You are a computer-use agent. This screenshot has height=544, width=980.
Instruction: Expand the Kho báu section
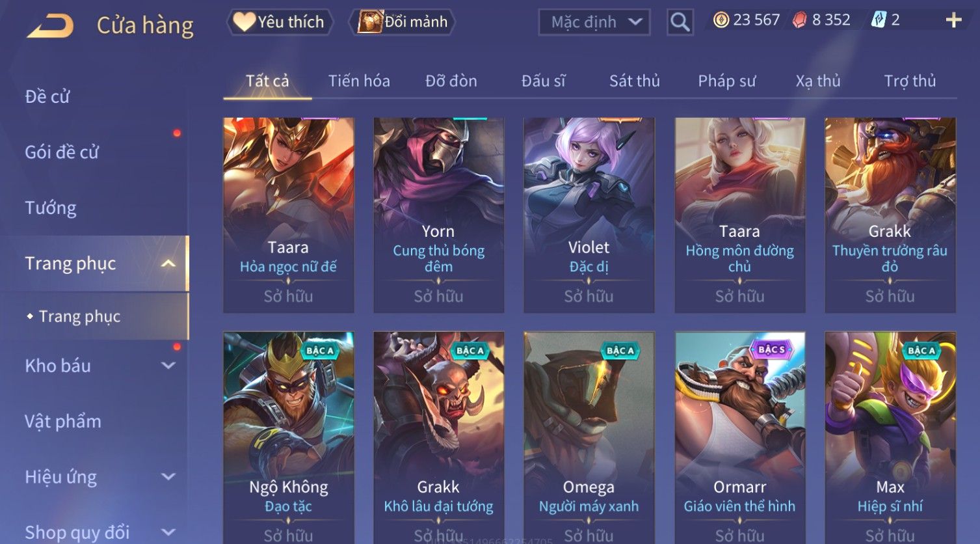168,366
